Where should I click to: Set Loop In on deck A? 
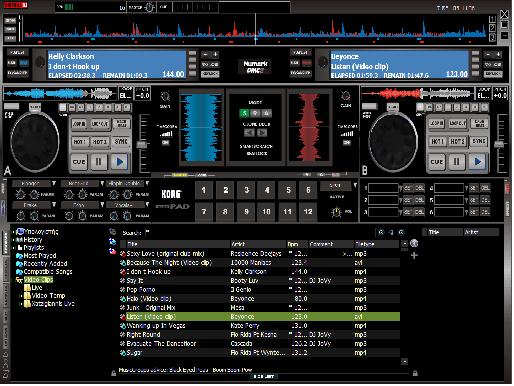79,124
